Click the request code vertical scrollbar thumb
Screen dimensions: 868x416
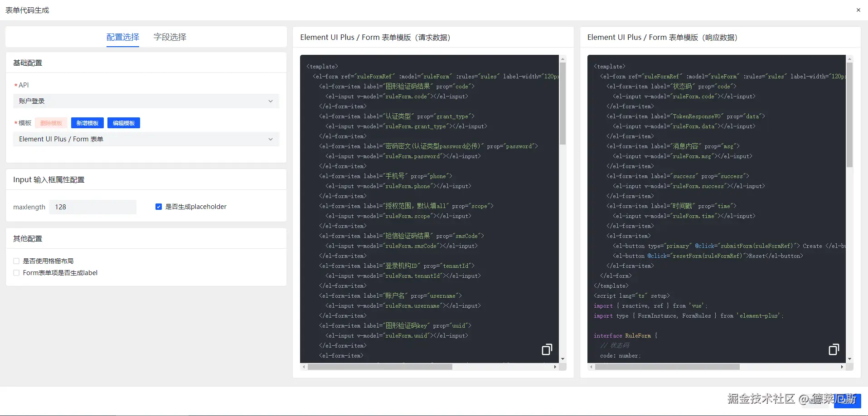[563, 104]
